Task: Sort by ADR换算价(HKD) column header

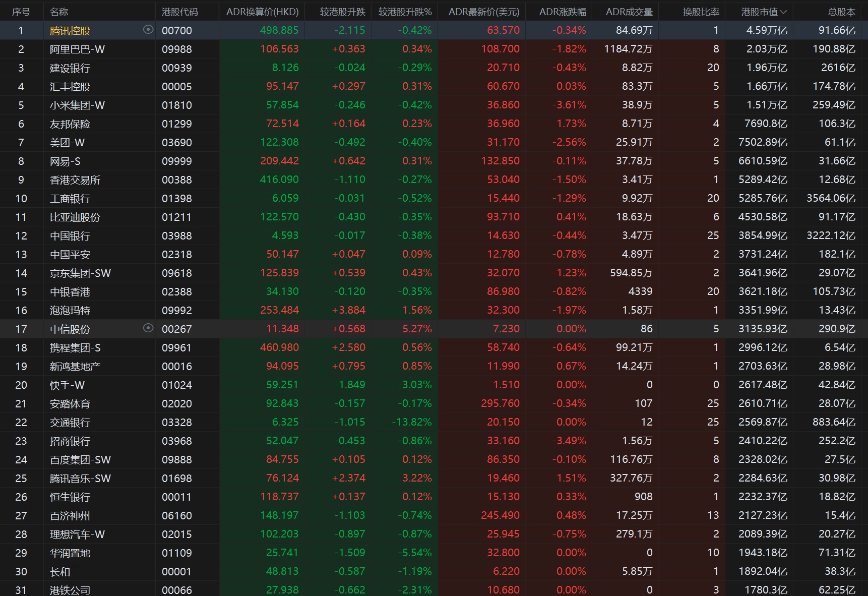Action: [x=262, y=12]
